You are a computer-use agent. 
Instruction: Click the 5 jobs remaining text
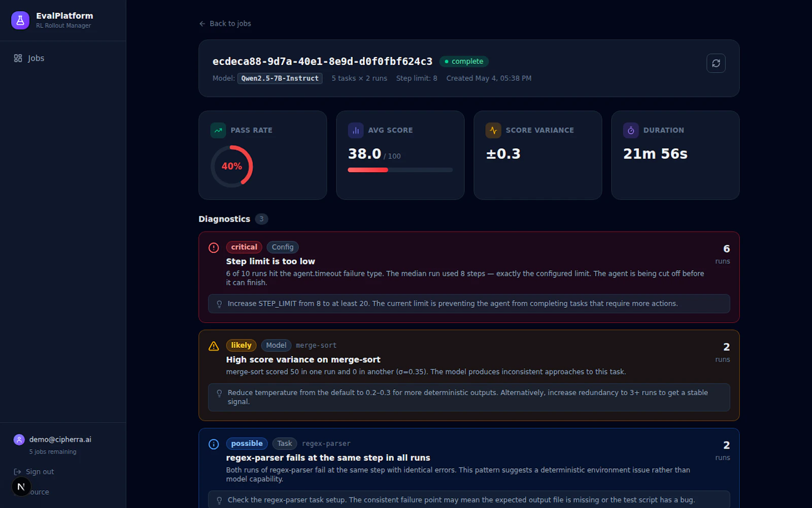53,452
